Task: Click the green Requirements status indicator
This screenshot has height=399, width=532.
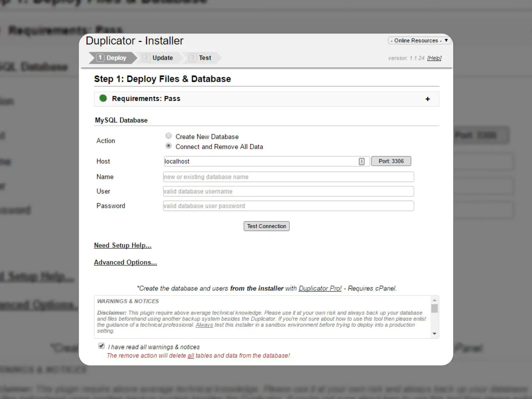Action: point(103,98)
